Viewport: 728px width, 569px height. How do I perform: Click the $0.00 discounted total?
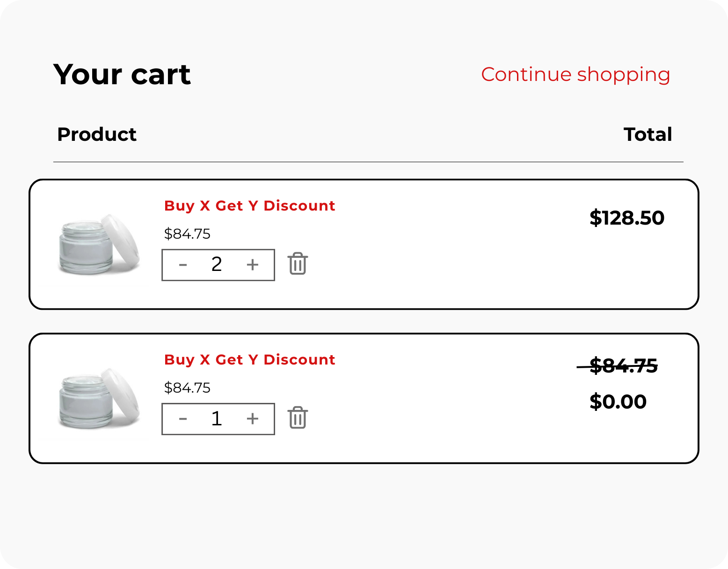point(618,402)
